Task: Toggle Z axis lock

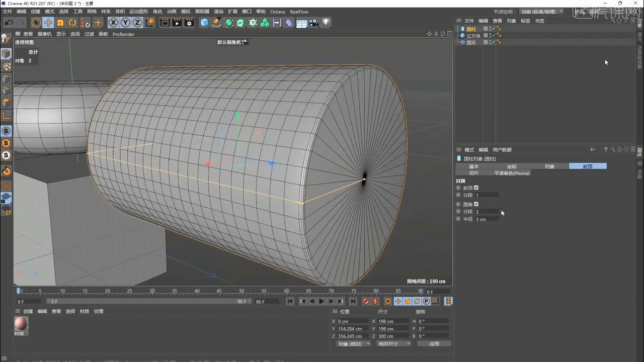Action: [x=137, y=23]
